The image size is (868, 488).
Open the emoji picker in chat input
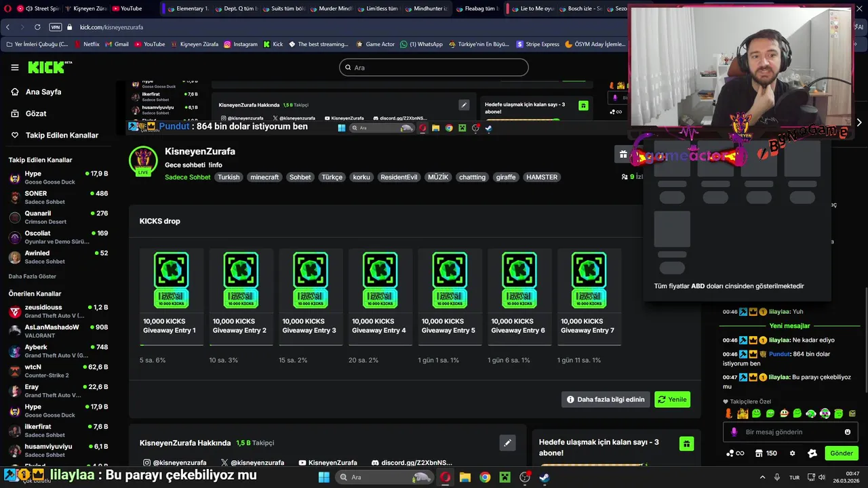848,432
